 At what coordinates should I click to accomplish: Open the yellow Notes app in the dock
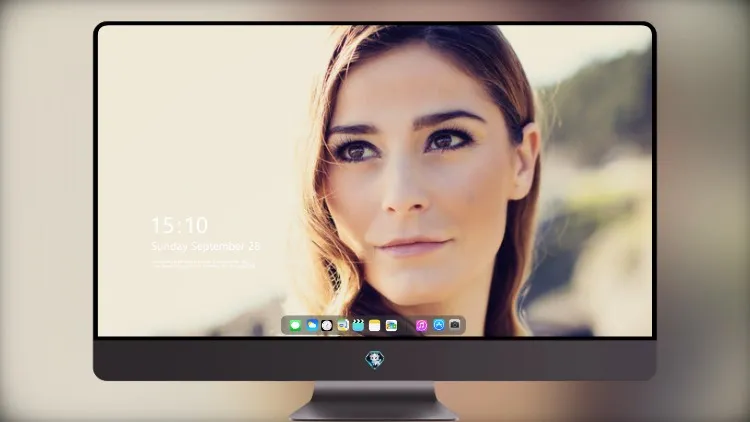coord(375,325)
